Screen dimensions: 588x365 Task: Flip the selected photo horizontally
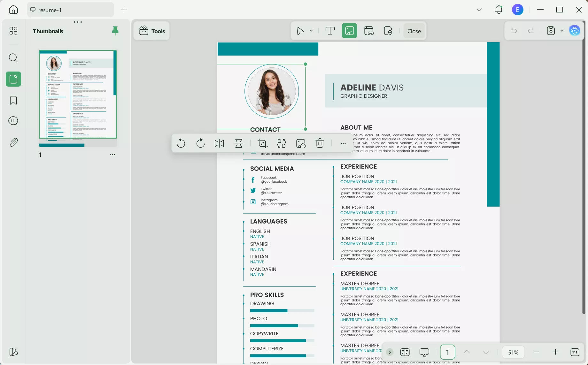219,143
